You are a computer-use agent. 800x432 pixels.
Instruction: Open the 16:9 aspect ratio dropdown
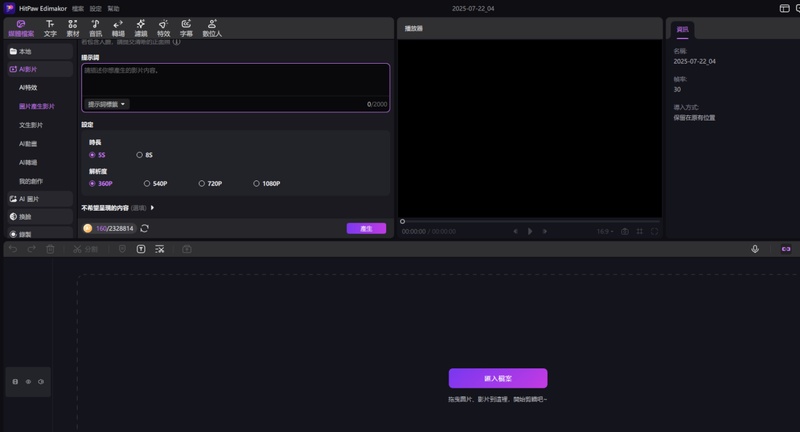605,232
